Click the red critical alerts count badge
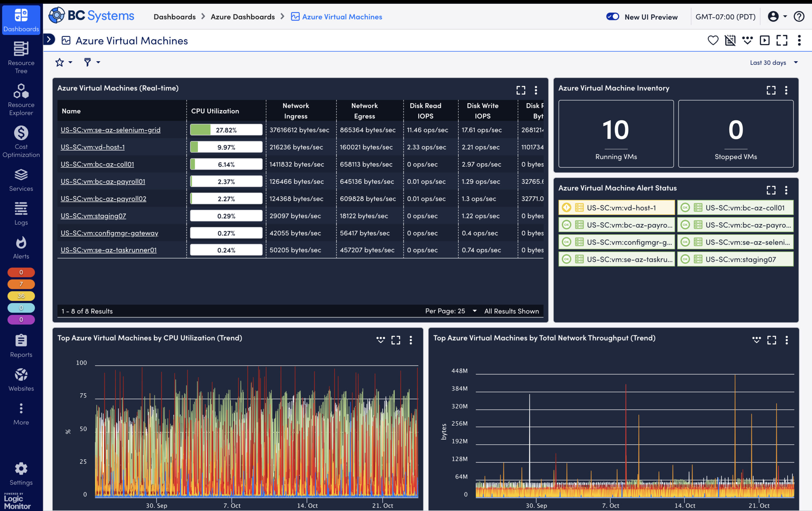This screenshot has height=511, width=812. point(21,272)
